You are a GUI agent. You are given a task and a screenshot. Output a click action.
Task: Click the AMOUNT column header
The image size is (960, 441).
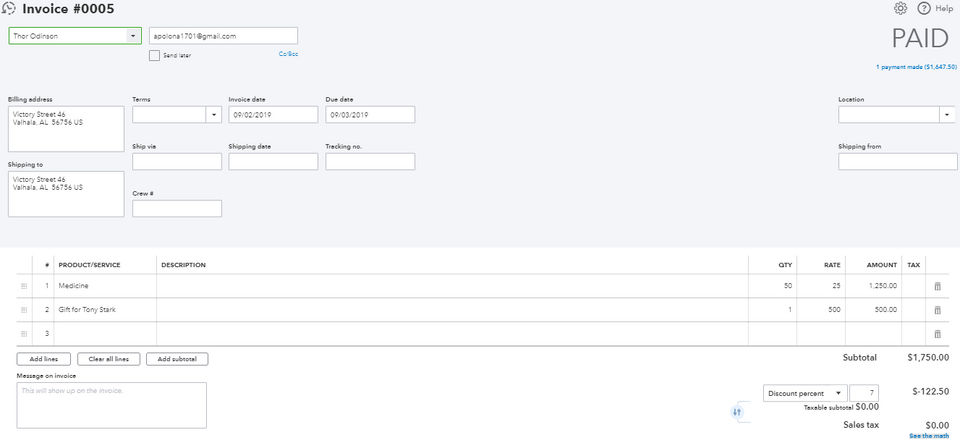coord(882,265)
